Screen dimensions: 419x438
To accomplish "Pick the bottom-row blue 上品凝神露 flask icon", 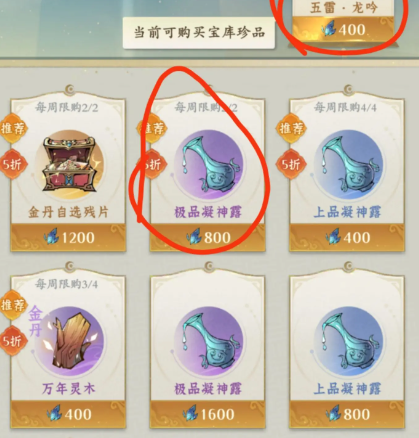I will [x=348, y=341].
